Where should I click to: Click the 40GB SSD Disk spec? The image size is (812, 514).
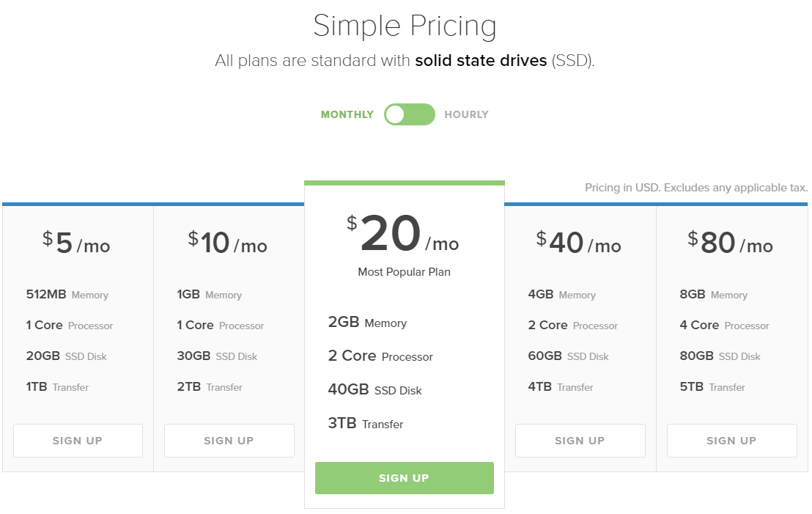pyautogui.click(x=375, y=389)
